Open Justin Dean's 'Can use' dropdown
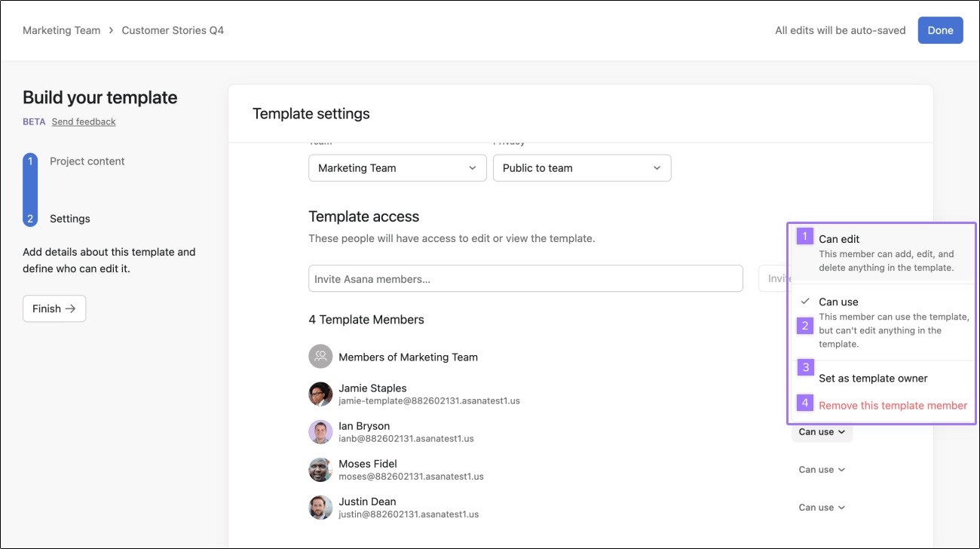This screenshot has width=980, height=549. (822, 508)
